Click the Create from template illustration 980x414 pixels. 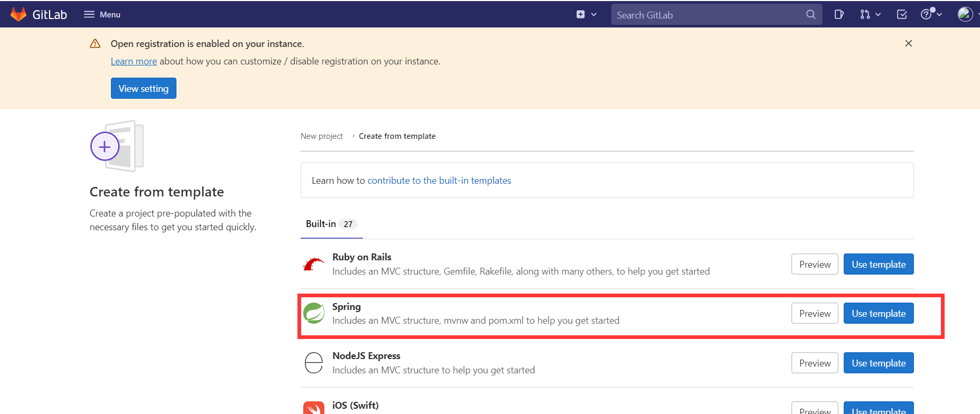click(117, 146)
